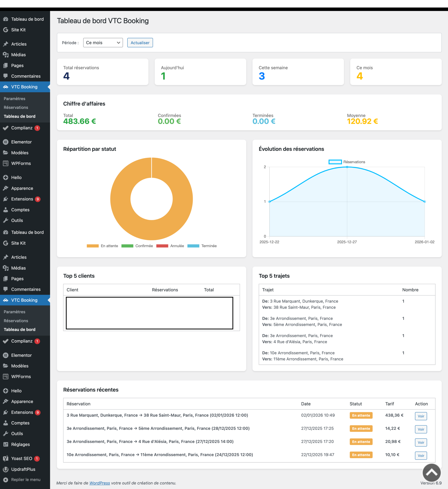
Task: Click the 2025-12-27 peak data point
Action: coord(347,167)
